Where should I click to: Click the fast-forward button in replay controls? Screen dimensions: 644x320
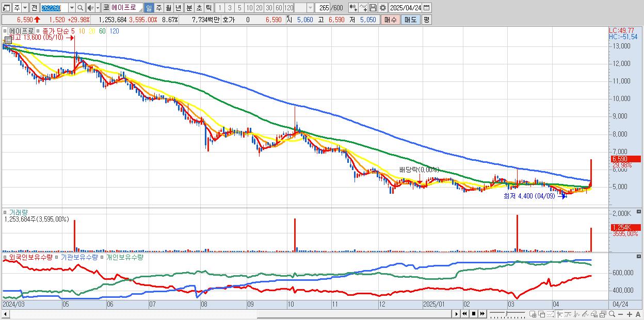pyautogui.click(x=482, y=314)
